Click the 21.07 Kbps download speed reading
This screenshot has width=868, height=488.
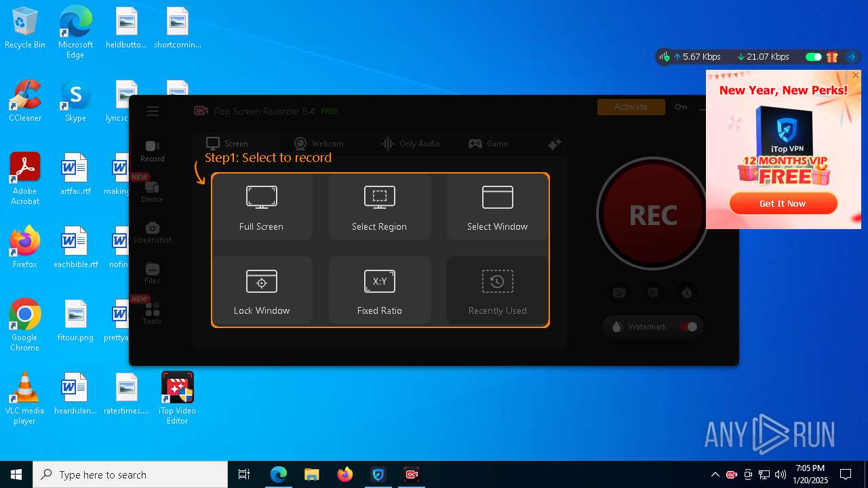coord(764,57)
